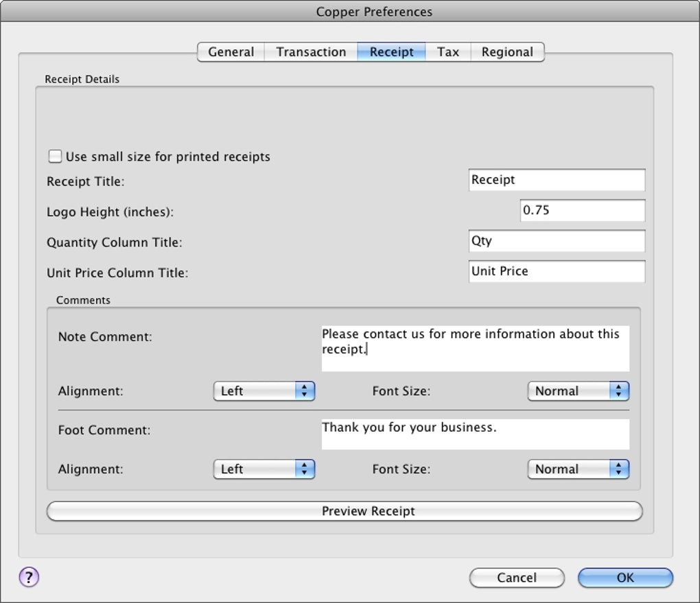Open the Tax tab
Screen dimensions: 700x603
[448, 52]
